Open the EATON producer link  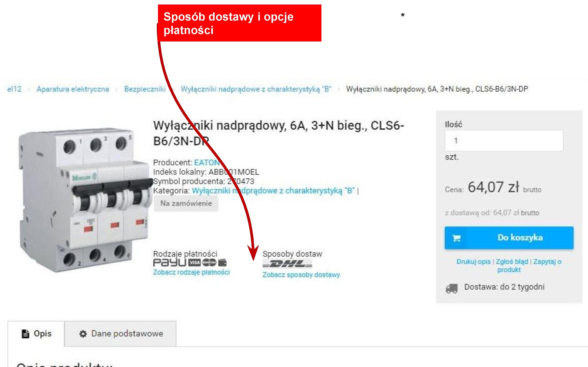point(207,162)
